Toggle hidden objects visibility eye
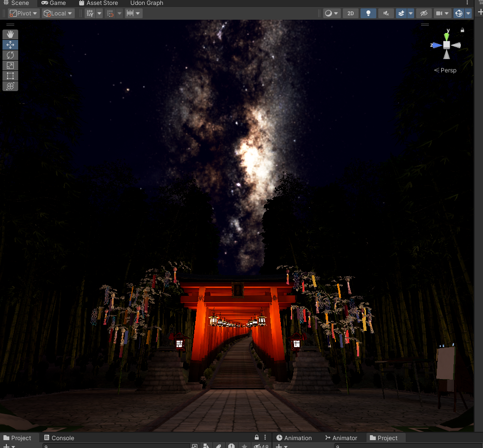The image size is (483, 448). coord(424,13)
